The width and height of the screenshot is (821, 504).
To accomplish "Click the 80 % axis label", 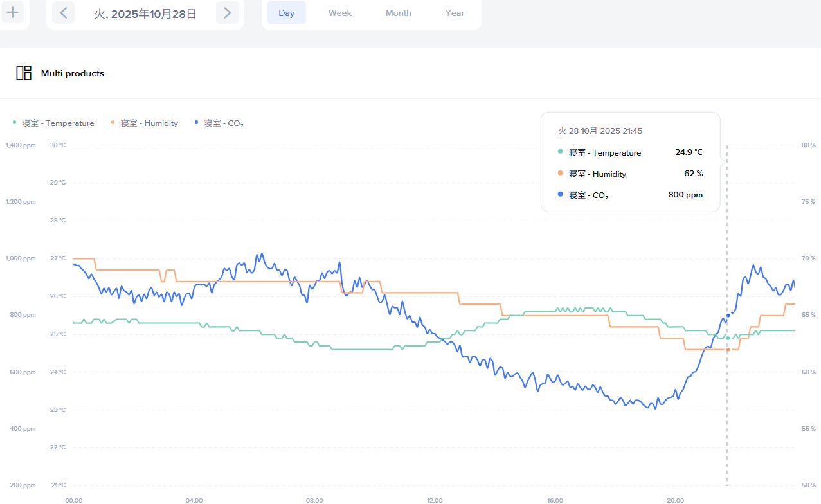I will 809,145.
